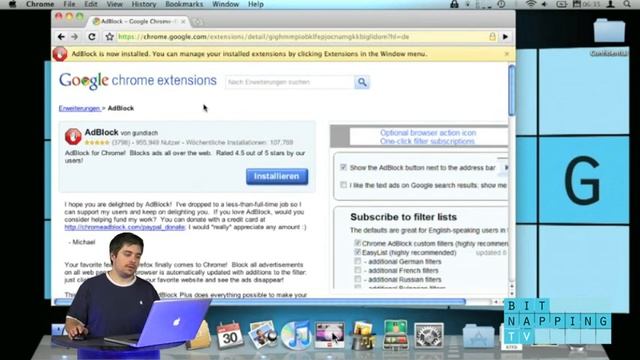The width and height of the screenshot is (640, 360).
Task: Enable additional German filters checkbox
Action: click(x=358, y=261)
